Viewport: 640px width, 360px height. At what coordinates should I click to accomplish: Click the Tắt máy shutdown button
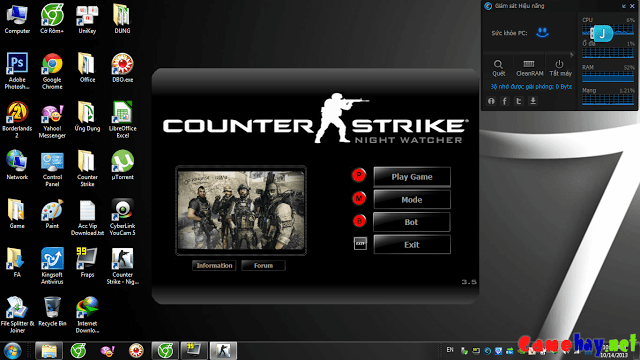[560, 68]
